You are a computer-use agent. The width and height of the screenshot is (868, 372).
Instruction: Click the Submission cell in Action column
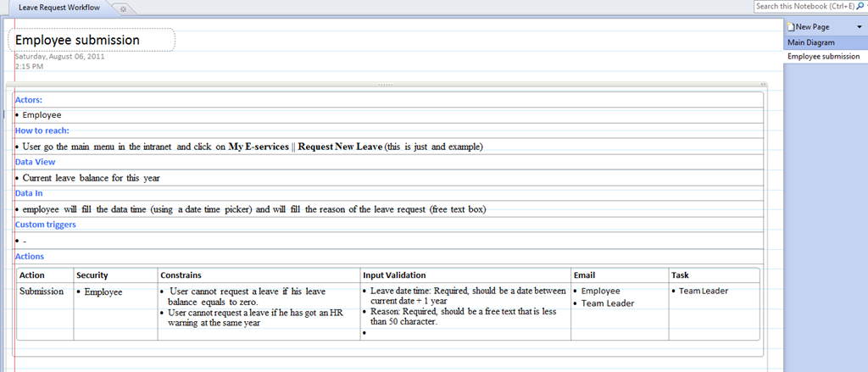[x=42, y=291]
